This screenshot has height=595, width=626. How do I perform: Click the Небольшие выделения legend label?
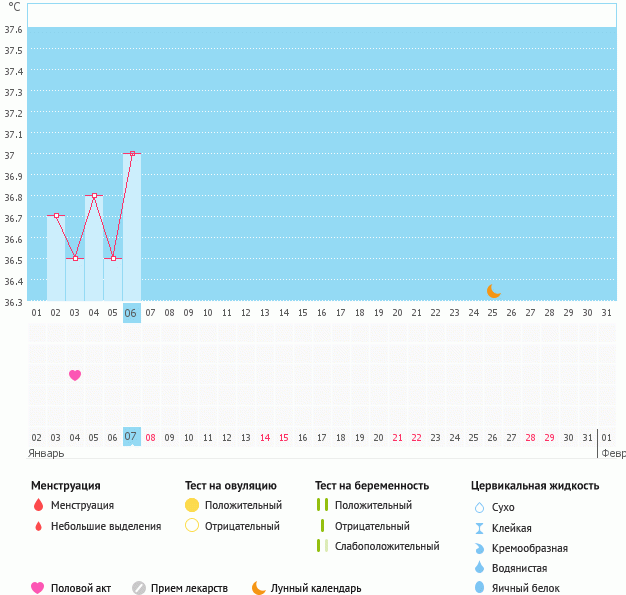click(x=105, y=526)
